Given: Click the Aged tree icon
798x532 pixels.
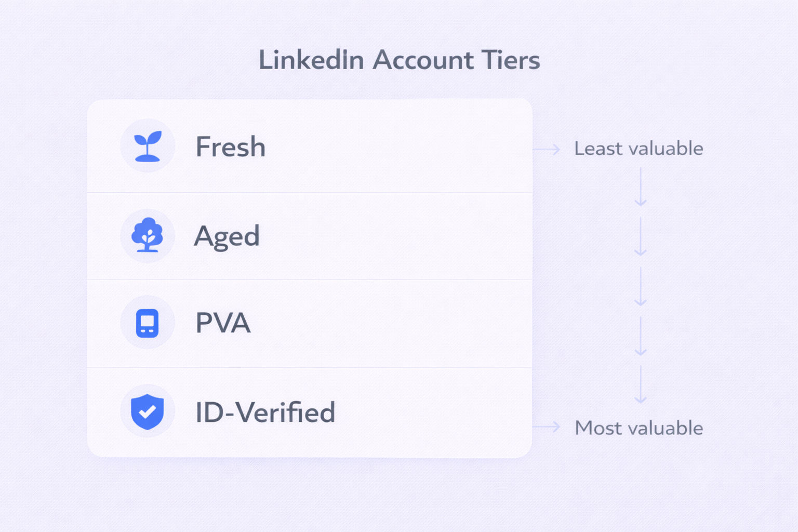Looking at the screenshot, I should tap(148, 235).
